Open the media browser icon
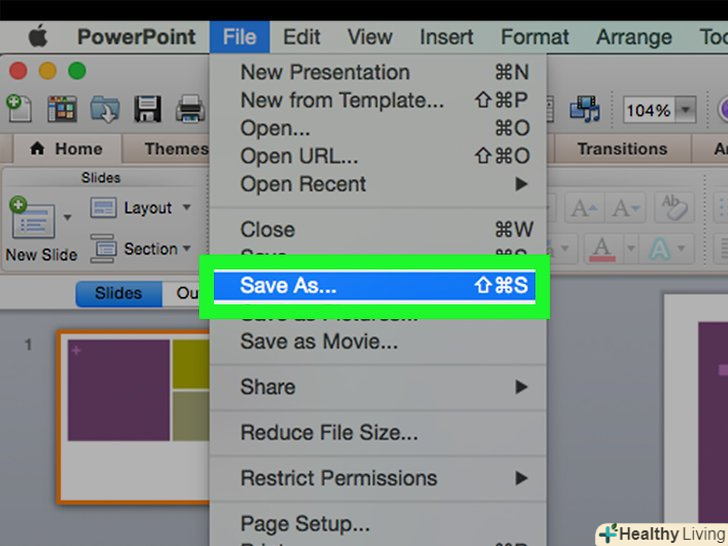728x546 pixels. 583,108
